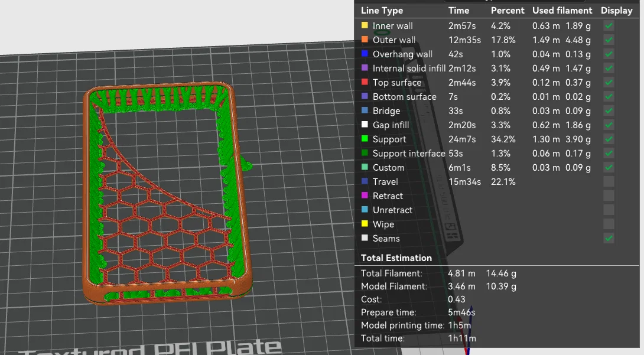Screen dimensions: 644x355
Task: Toggle Bottom surface display checkbox
Action: coord(609,96)
